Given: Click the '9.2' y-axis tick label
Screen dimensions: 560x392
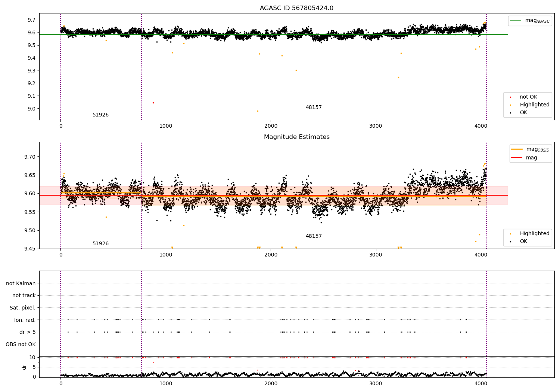Looking at the screenshot, I should click(x=31, y=83).
